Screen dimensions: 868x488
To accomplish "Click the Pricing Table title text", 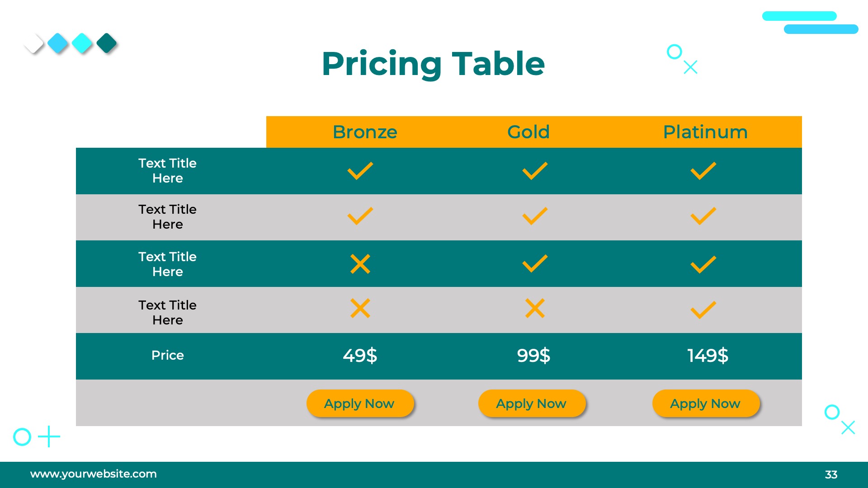I will (x=433, y=64).
